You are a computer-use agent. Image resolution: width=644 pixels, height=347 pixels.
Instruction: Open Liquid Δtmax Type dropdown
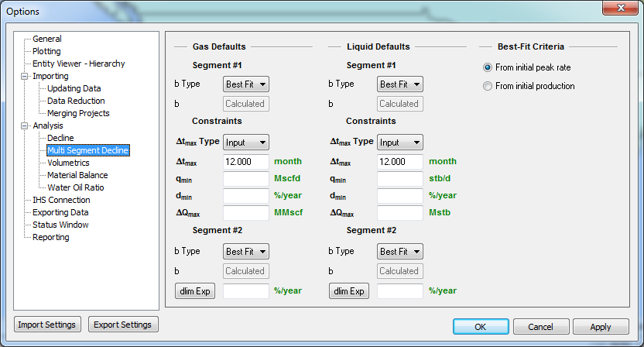[399, 143]
